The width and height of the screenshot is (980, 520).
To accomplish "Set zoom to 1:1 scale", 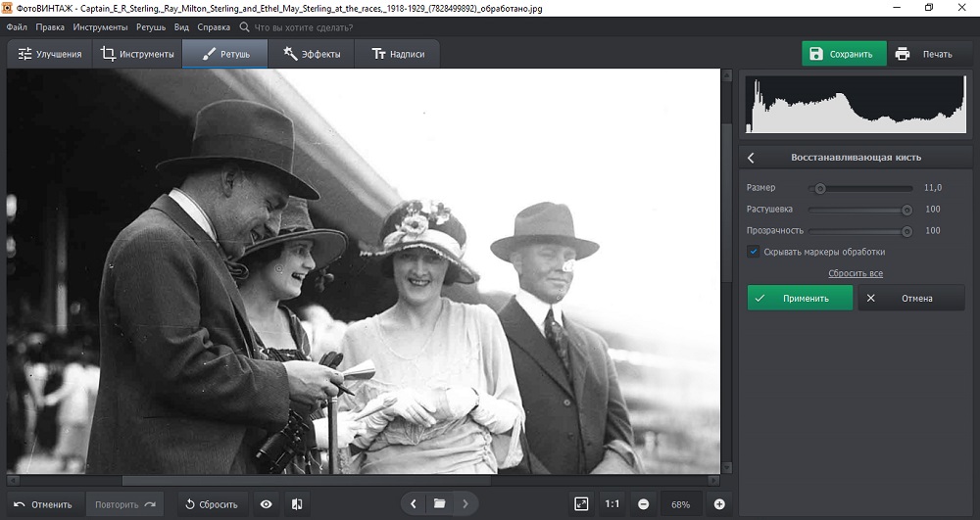I will (612, 503).
